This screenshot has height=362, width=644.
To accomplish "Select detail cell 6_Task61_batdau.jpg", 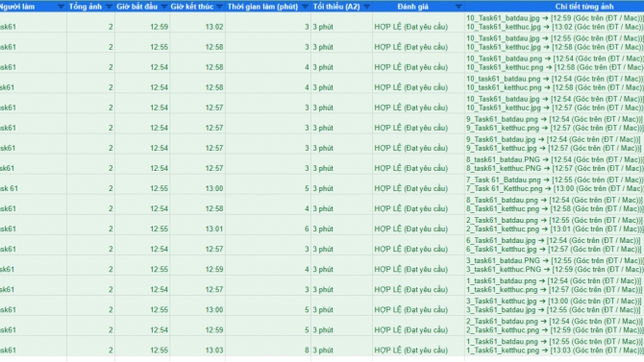I will click(x=555, y=245).
